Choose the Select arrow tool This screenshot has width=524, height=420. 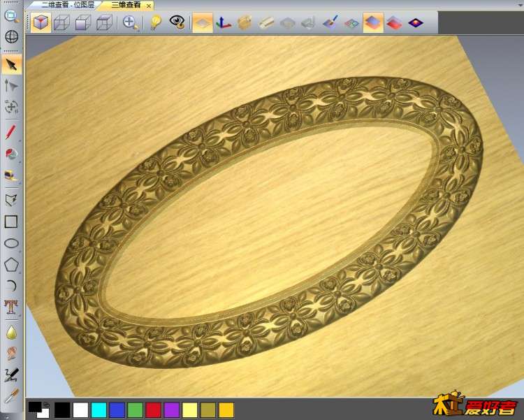pyautogui.click(x=12, y=64)
